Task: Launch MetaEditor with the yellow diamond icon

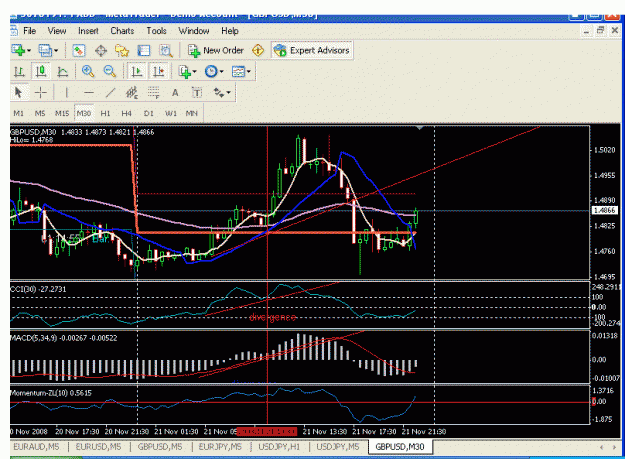Action: click(x=258, y=51)
